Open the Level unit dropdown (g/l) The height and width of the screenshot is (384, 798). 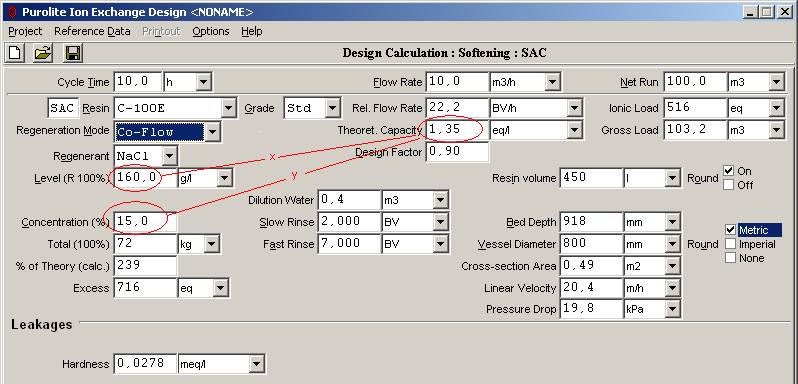224,178
